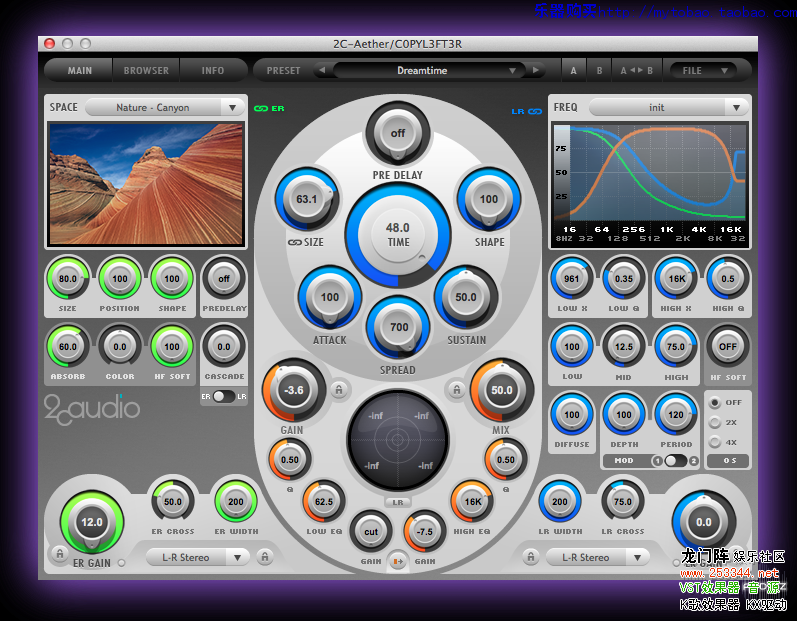Click the cut GAIN knob
Image resolution: width=797 pixels, height=621 pixels.
371,532
